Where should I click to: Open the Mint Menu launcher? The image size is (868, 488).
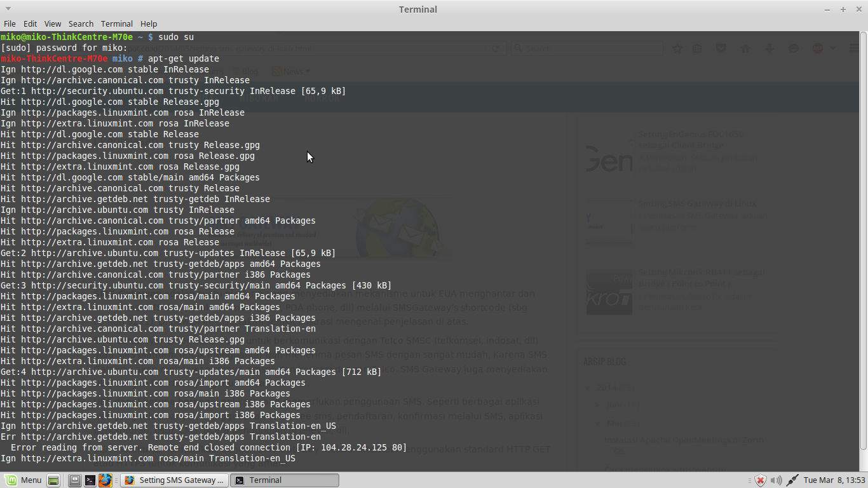[24, 480]
